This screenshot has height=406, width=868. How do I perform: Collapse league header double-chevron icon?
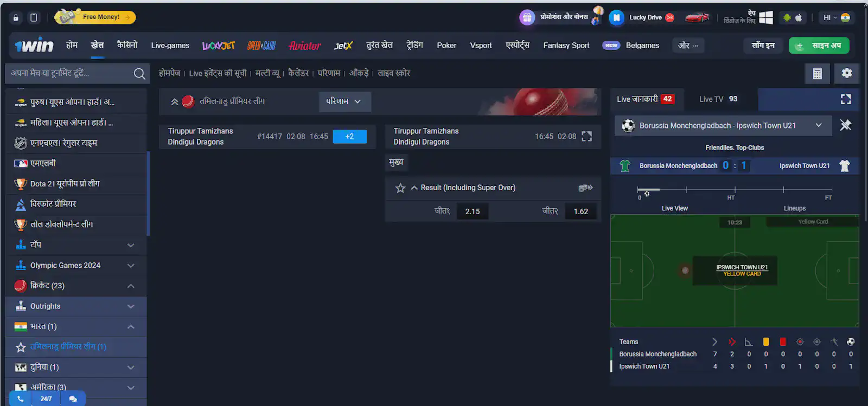point(175,101)
